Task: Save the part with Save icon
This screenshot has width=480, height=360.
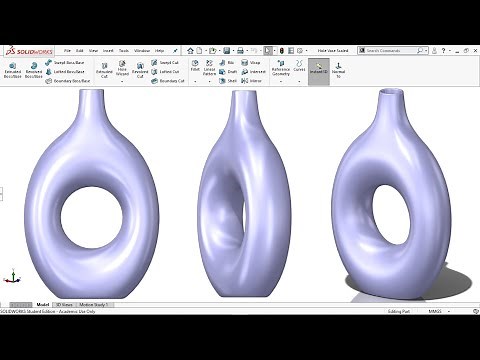Action: coord(227,51)
